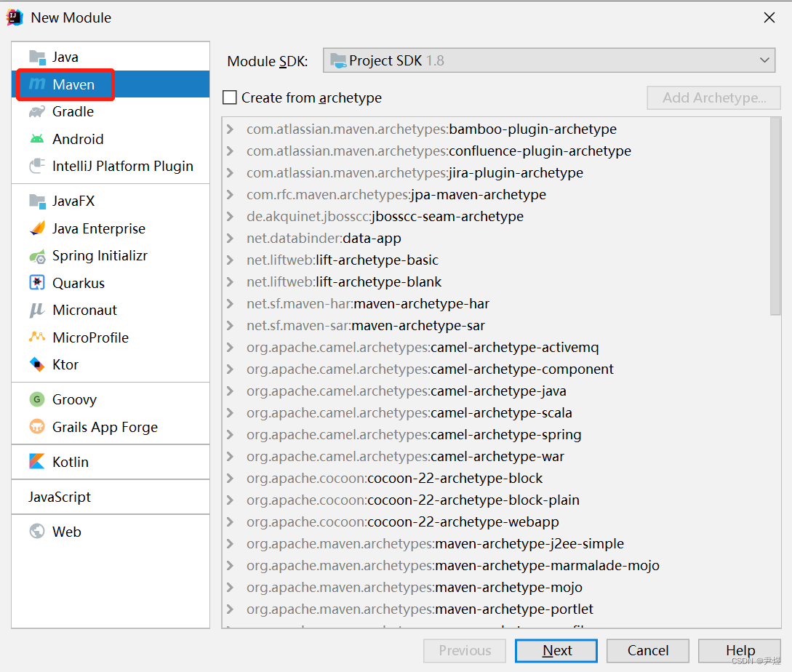Image resolution: width=792 pixels, height=672 pixels.
Task: Click the Spring Initializr icon
Action: coord(37,257)
